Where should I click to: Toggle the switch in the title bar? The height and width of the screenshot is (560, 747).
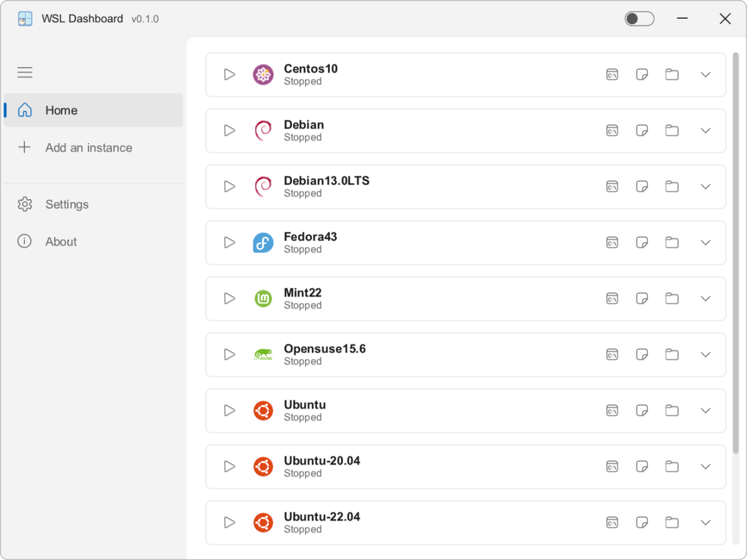pos(639,19)
